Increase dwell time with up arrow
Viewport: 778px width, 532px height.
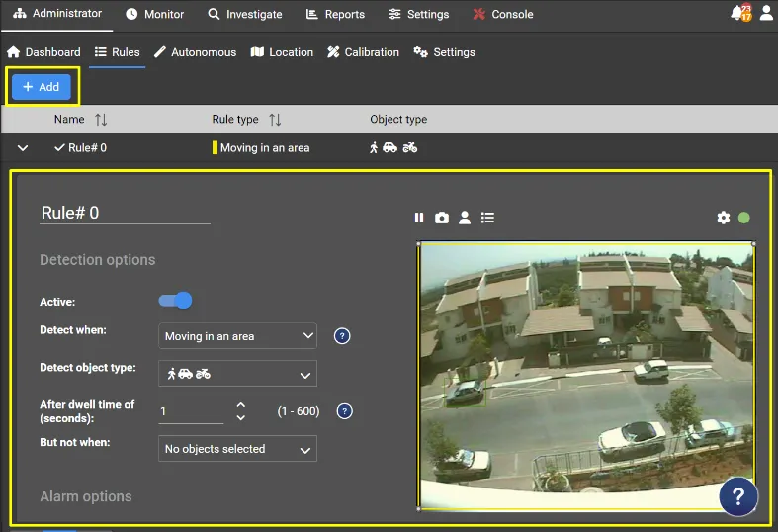(x=240, y=405)
